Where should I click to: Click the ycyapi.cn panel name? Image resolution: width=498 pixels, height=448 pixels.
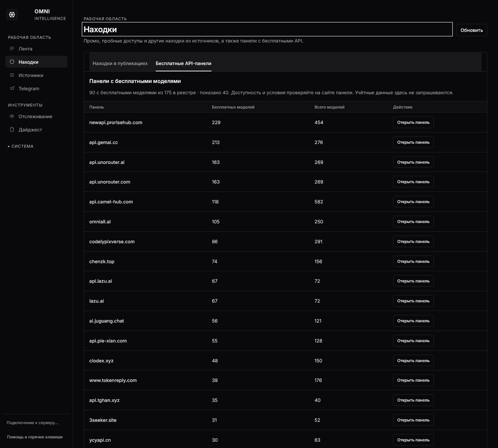coord(100,440)
